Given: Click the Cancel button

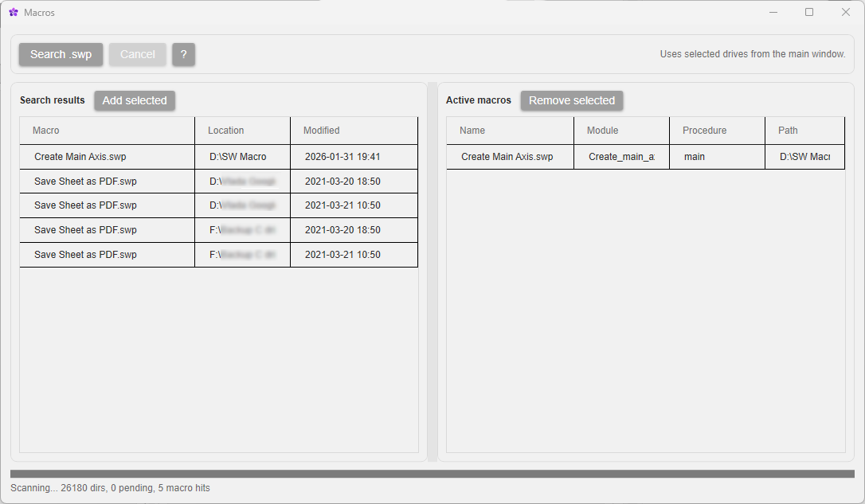Looking at the screenshot, I should pyautogui.click(x=137, y=54).
